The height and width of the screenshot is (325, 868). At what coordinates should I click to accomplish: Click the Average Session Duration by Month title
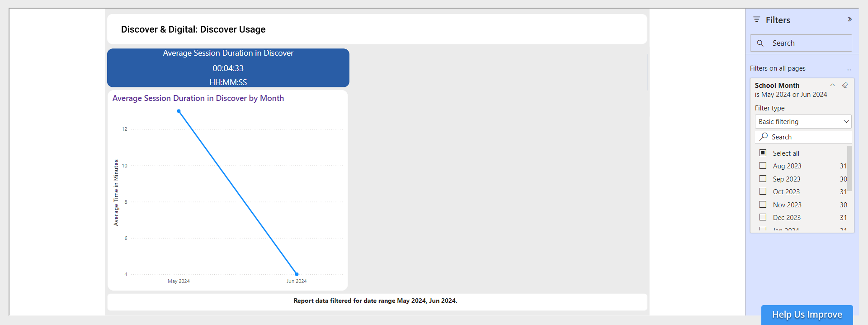[198, 98]
